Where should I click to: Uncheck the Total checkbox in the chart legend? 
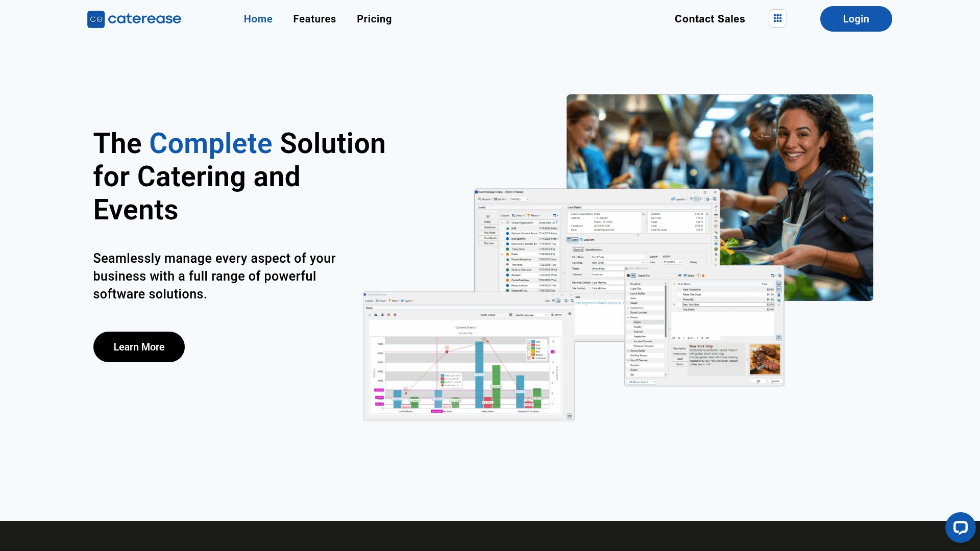pos(529,342)
